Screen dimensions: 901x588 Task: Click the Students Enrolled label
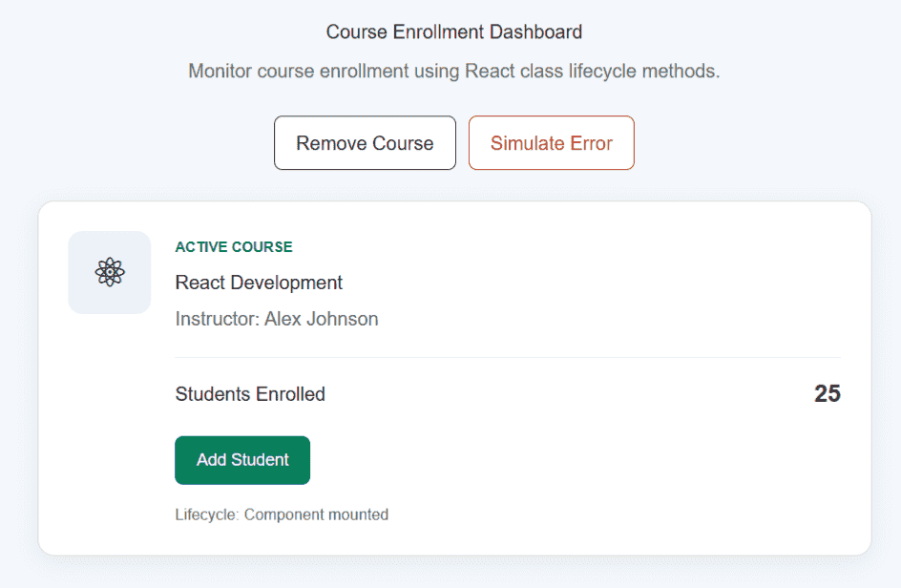coord(250,394)
